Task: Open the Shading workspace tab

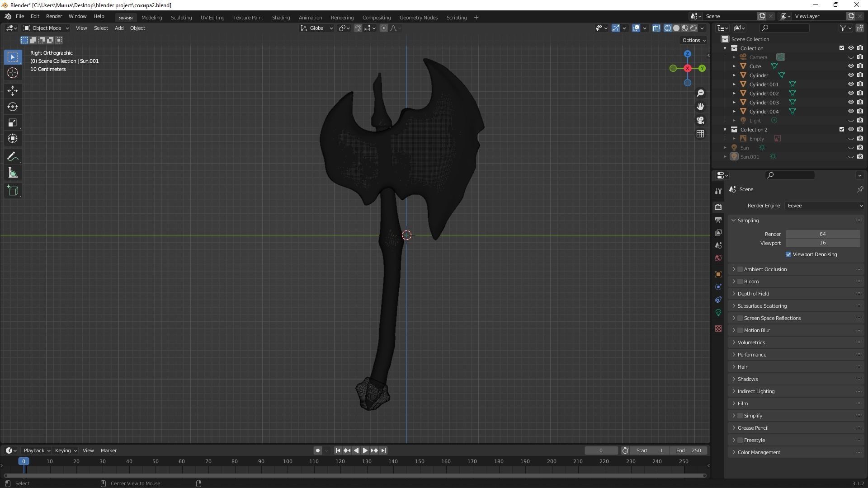Action: point(280,17)
